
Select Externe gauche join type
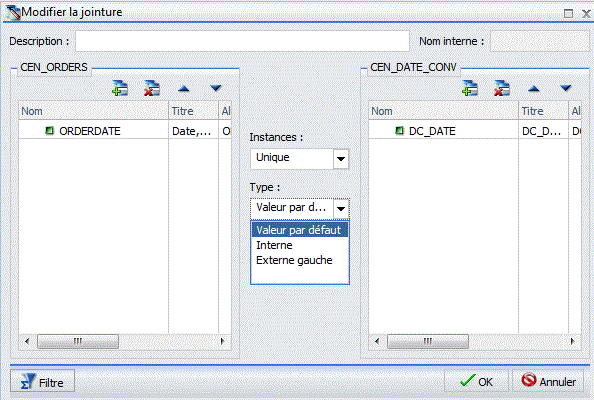point(294,261)
